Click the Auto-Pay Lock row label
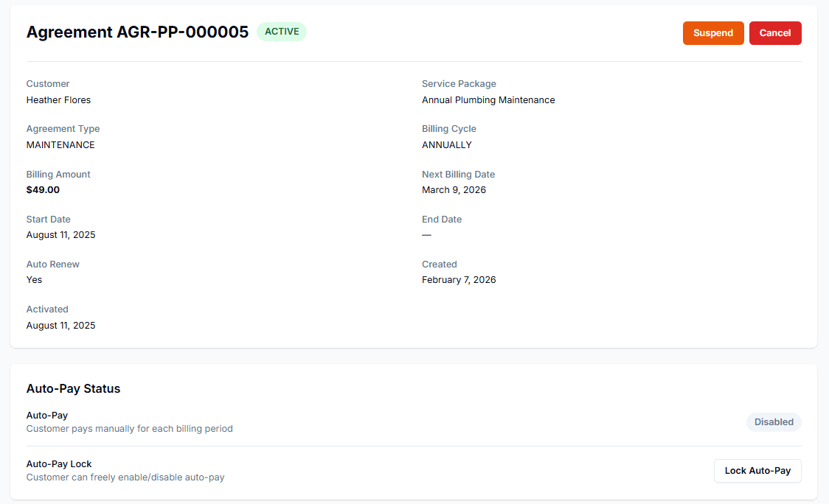This screenshot has width=829, height=504. coord(59,464)
